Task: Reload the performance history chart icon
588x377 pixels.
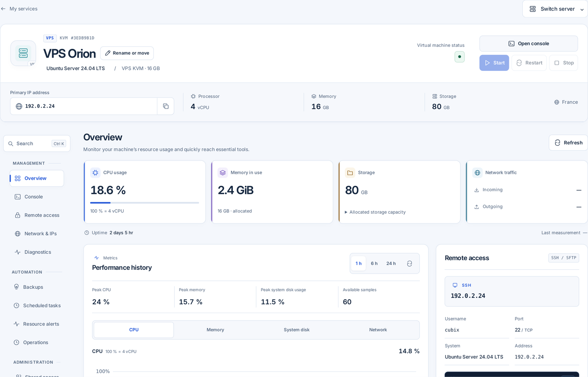Action: point(409,263)
